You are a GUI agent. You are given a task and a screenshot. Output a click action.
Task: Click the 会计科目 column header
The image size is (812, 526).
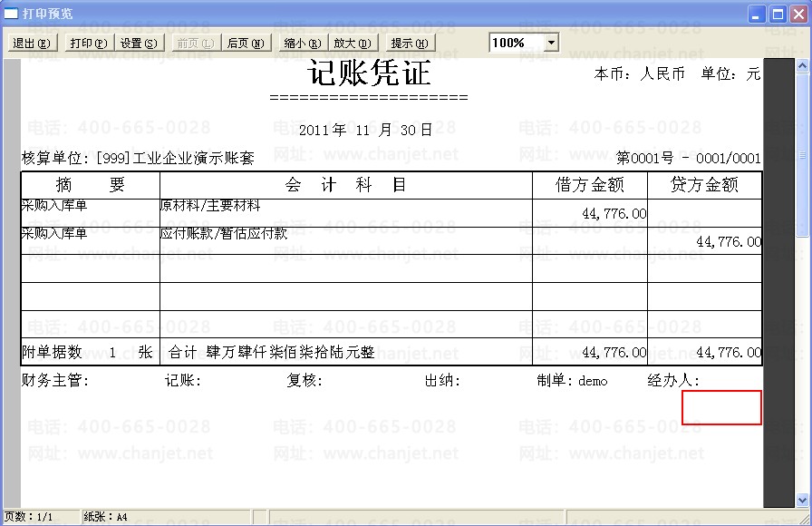[346, 185]
